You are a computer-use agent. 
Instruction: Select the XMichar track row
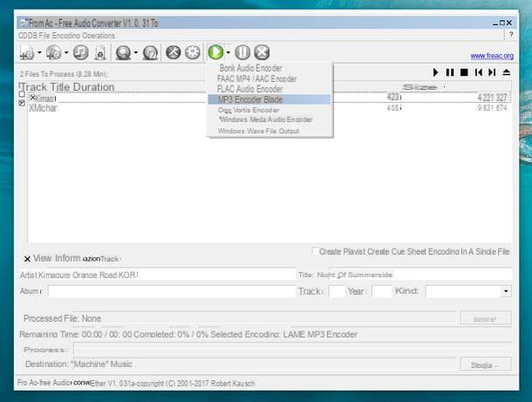[269, 108]
